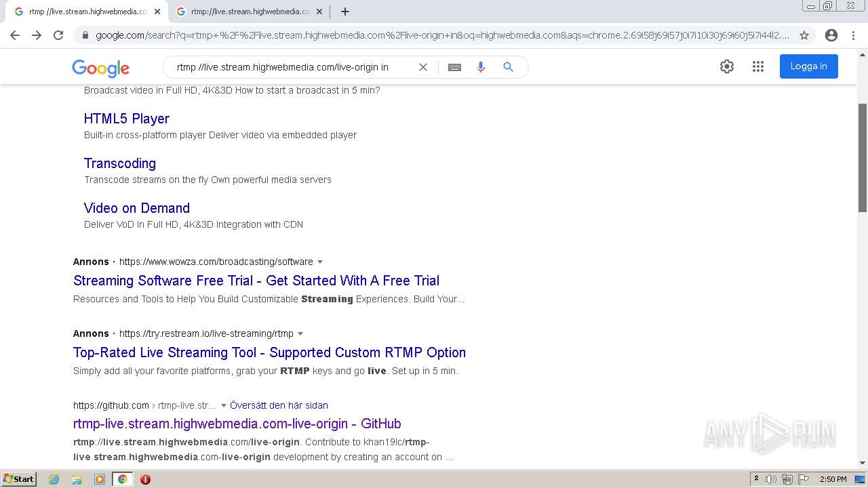Image resolution: width=868 pixels, height=488 pixels.
Task: Open the file explorer taskbar icon
Action: (77, 479)
